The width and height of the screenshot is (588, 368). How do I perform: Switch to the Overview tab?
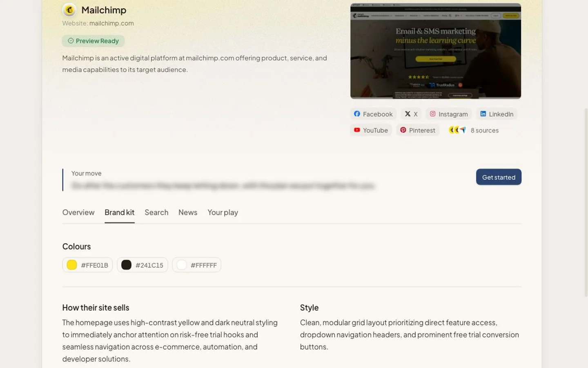pos(78,212)
